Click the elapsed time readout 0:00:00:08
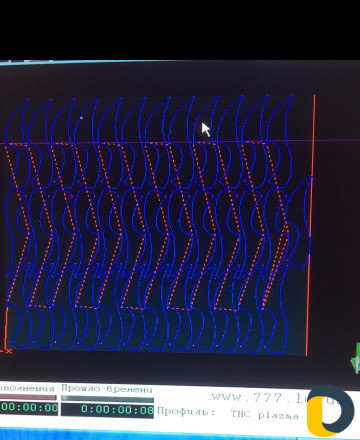 click(x=107, y=409)
